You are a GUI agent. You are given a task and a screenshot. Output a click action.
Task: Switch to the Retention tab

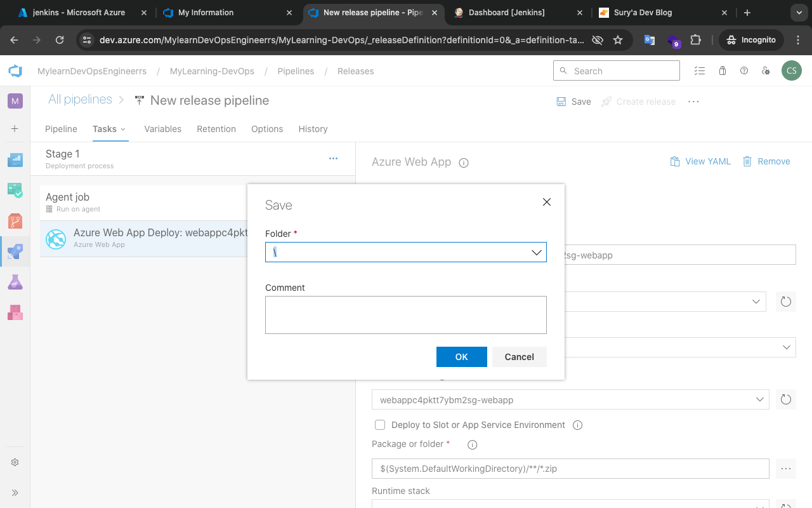pos(216,129)
